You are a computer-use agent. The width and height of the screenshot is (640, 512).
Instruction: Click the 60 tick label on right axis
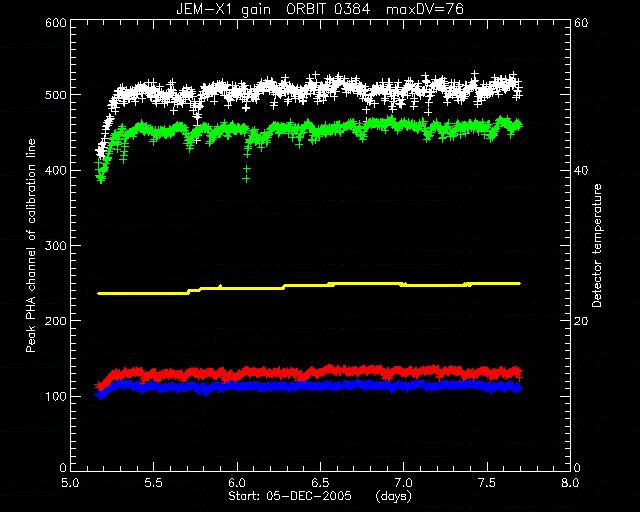(x=581, y=23)
